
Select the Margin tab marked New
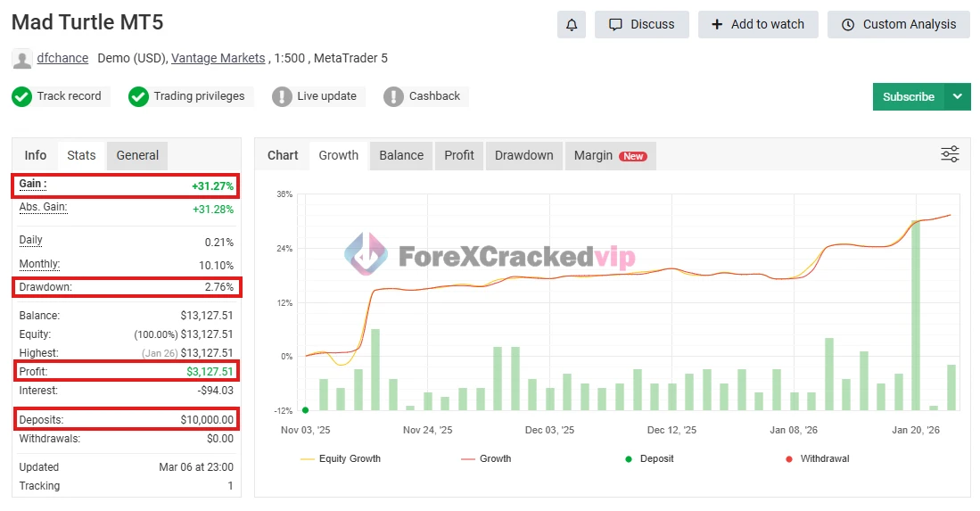[609, 155]
